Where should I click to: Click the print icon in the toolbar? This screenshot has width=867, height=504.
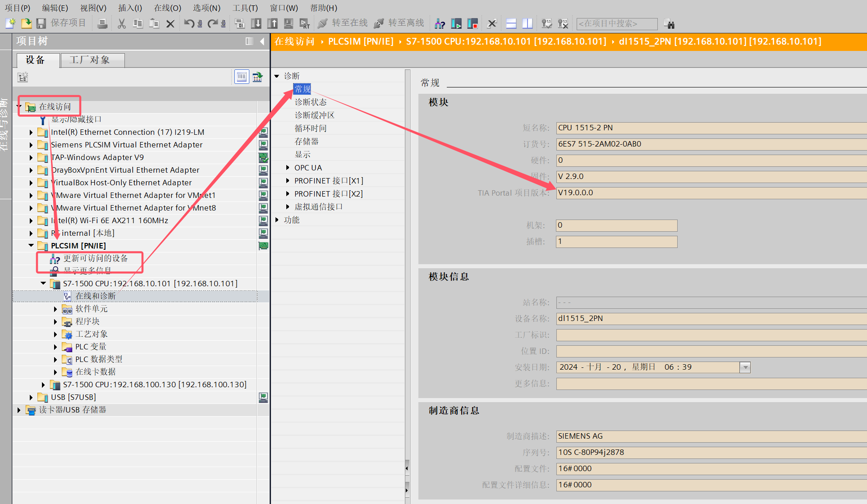point(102,23)
